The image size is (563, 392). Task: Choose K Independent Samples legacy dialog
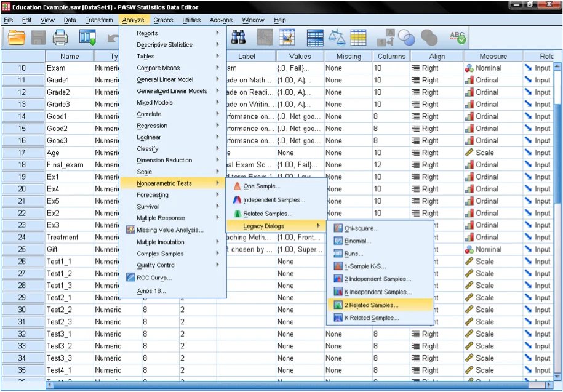pos(380,292)
